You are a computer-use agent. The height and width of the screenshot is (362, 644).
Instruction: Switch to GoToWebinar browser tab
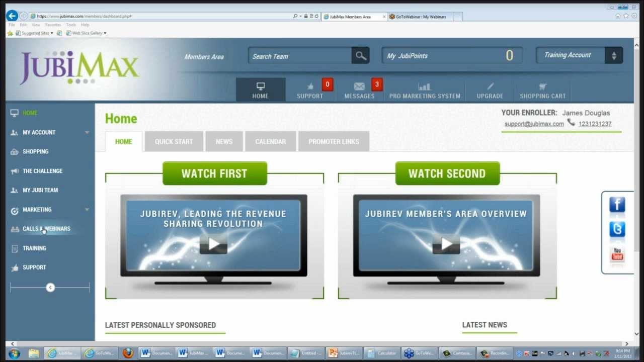[x=421, y=17]
